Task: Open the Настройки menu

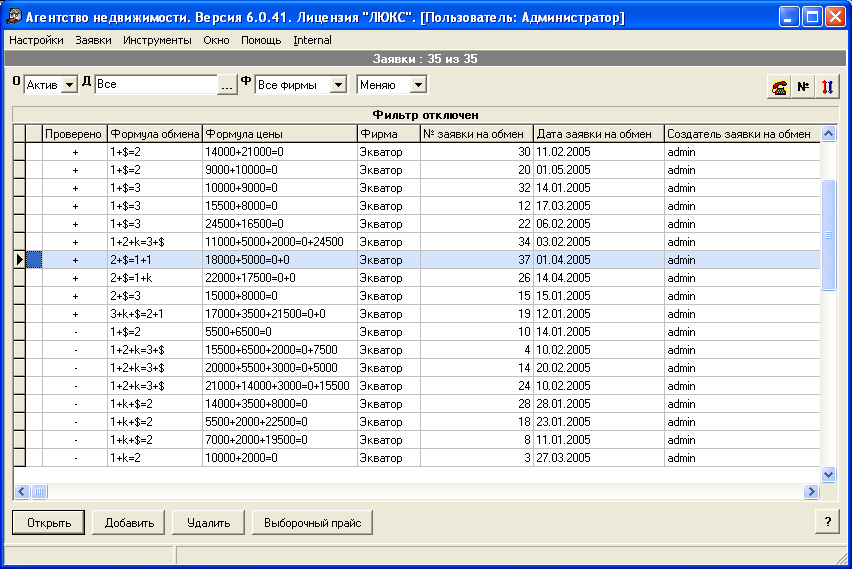Action: 36,40
